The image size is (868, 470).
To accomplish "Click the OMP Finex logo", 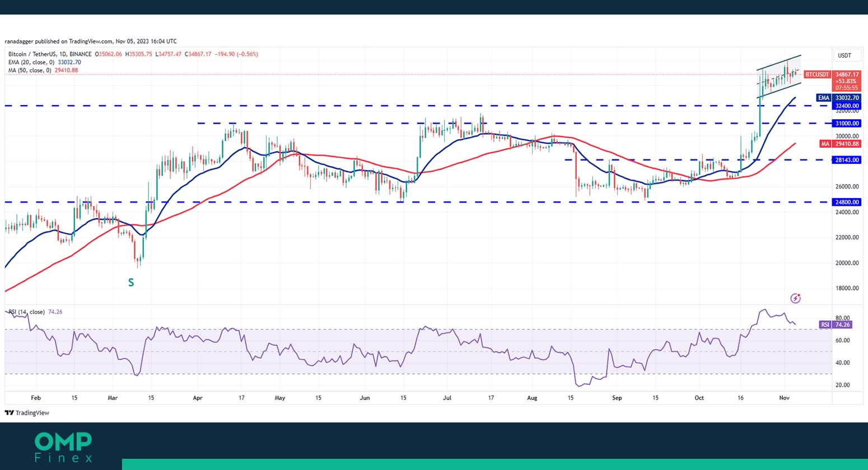I will [63, 447].
